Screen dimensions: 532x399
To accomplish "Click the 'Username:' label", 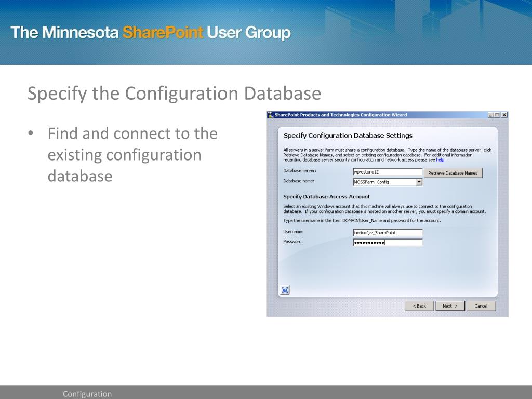I will pyautogui.click(x=294, y=231).
